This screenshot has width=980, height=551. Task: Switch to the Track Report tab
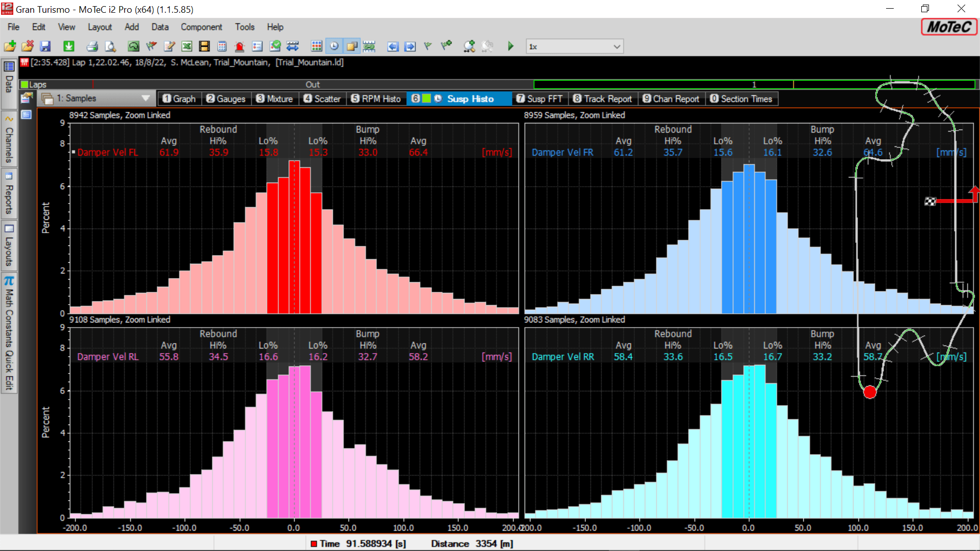(x=602, y=99)
